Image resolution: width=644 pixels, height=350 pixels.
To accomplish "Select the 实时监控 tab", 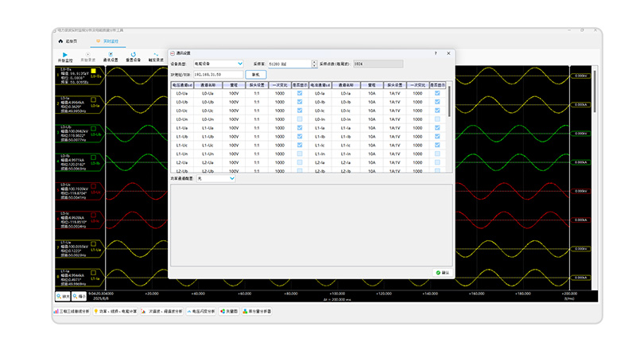I will point(107,40).
